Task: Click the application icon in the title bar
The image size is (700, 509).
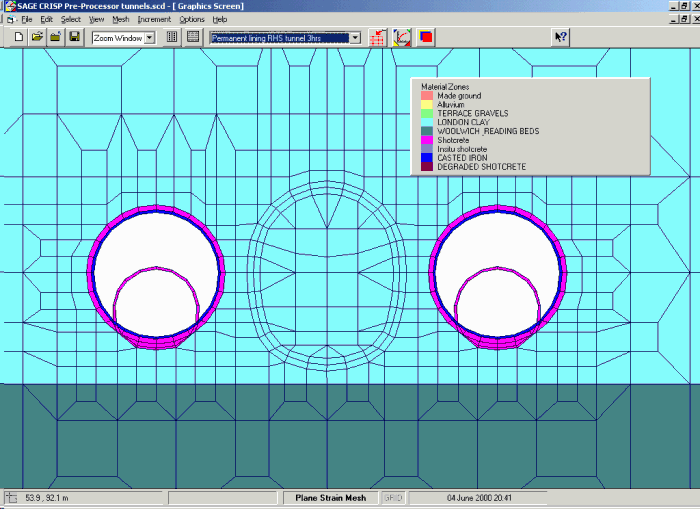Action: (x=10, y=6)
